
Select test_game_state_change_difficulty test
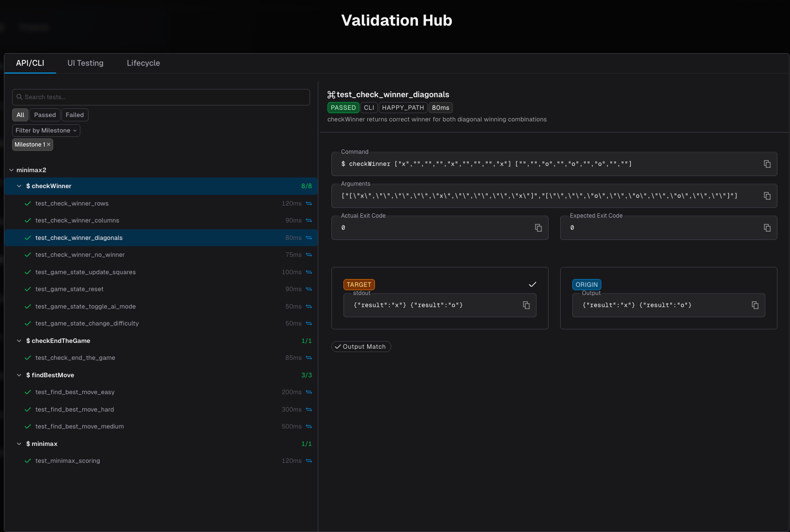161,324
